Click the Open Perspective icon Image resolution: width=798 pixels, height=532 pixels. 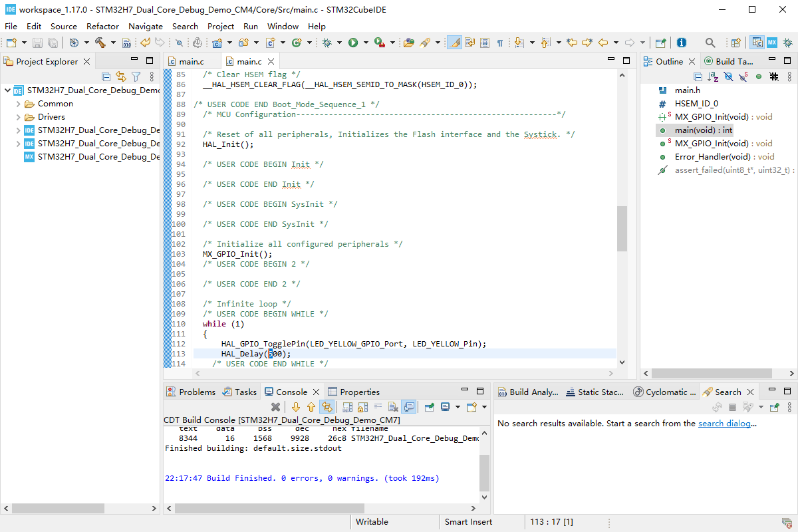(x=736, y=43)
